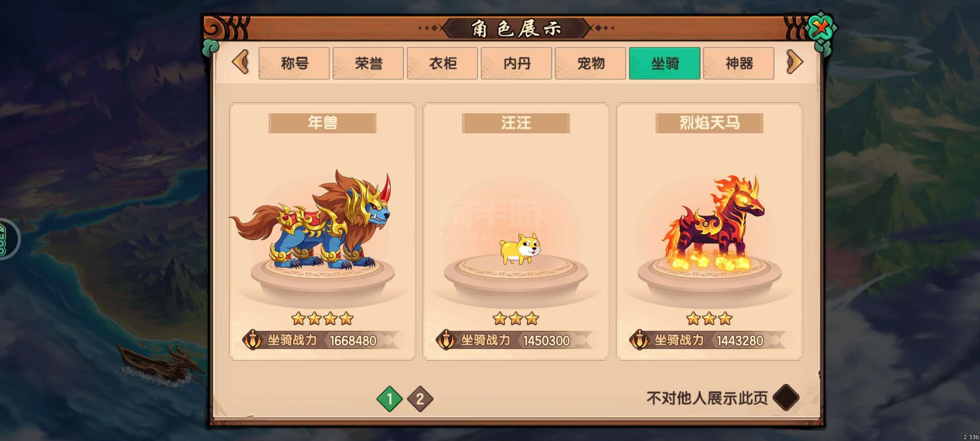Show more tabs with right arrow
The height and width of the screenshot is (441, 980).
(x=794, y=62)
